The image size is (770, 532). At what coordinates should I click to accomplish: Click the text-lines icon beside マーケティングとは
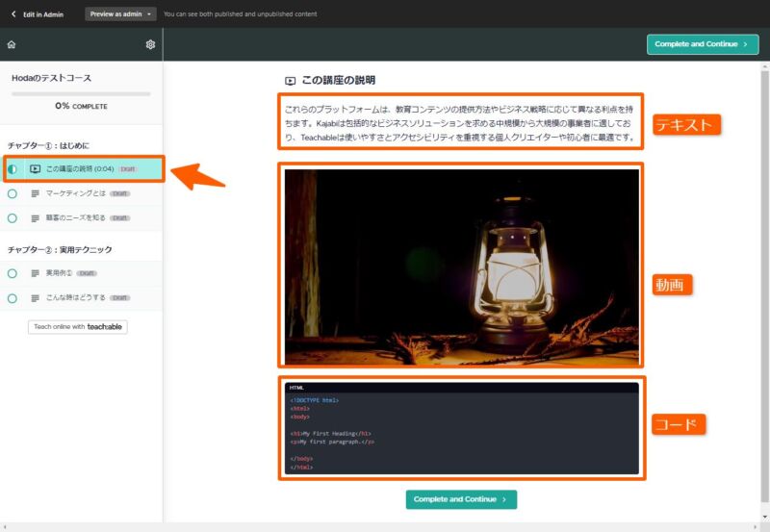tap(35, 193)
